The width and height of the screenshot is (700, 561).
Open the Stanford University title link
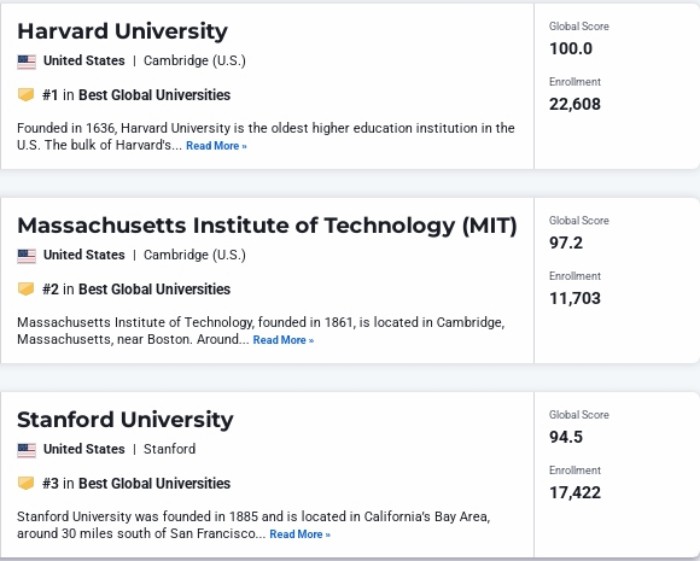125,419
